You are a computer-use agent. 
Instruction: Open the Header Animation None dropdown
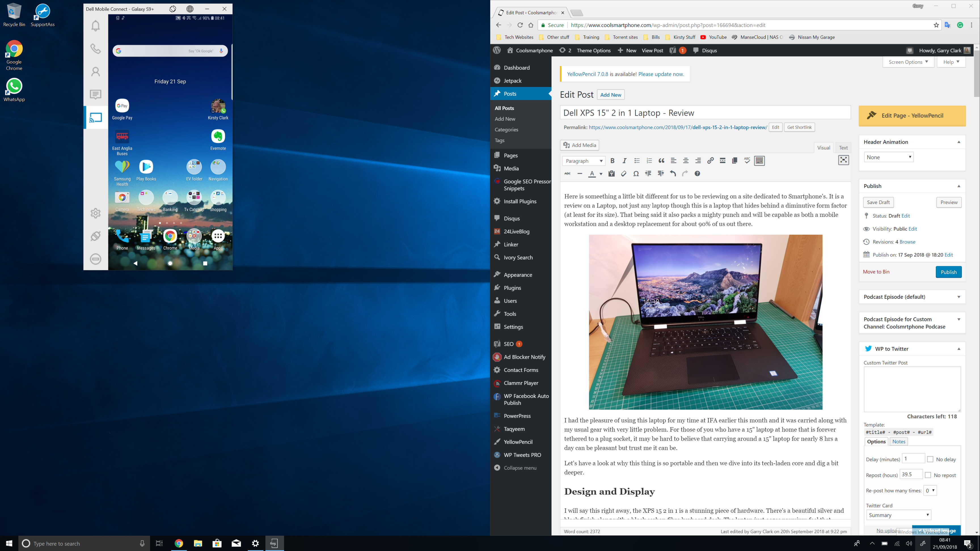click(888, 157)
